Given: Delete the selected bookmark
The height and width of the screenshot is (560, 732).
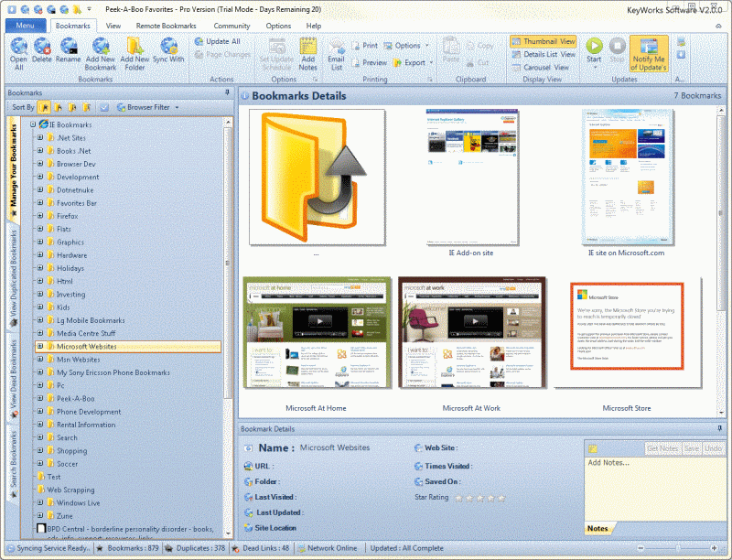Looking at the screenshot, I should [x=42, y=50].
